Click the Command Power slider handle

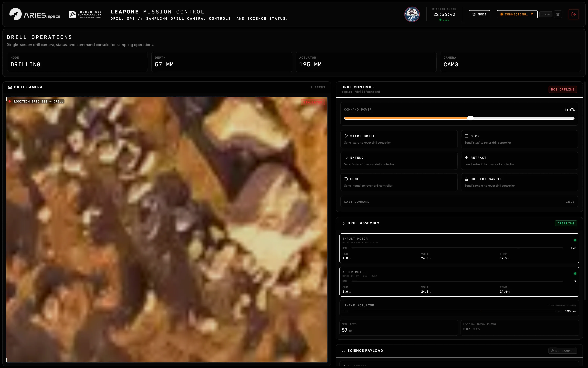tap(471, 118)
